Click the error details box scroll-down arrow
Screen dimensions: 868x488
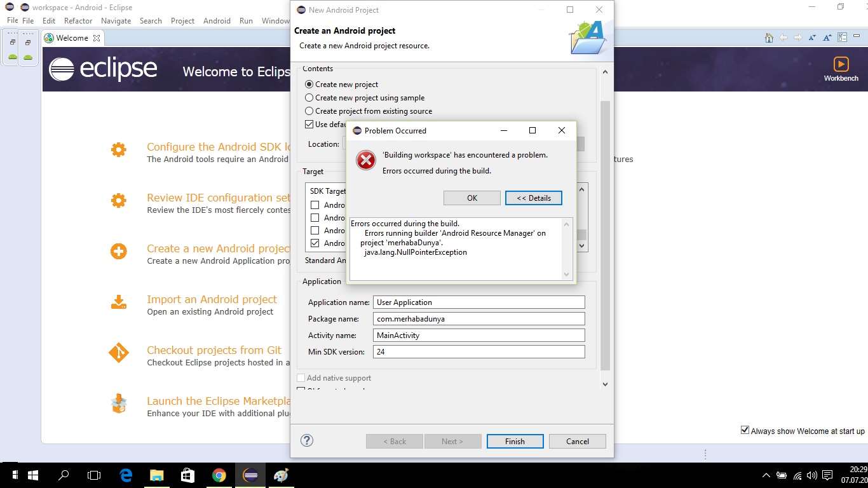point(567,274)
